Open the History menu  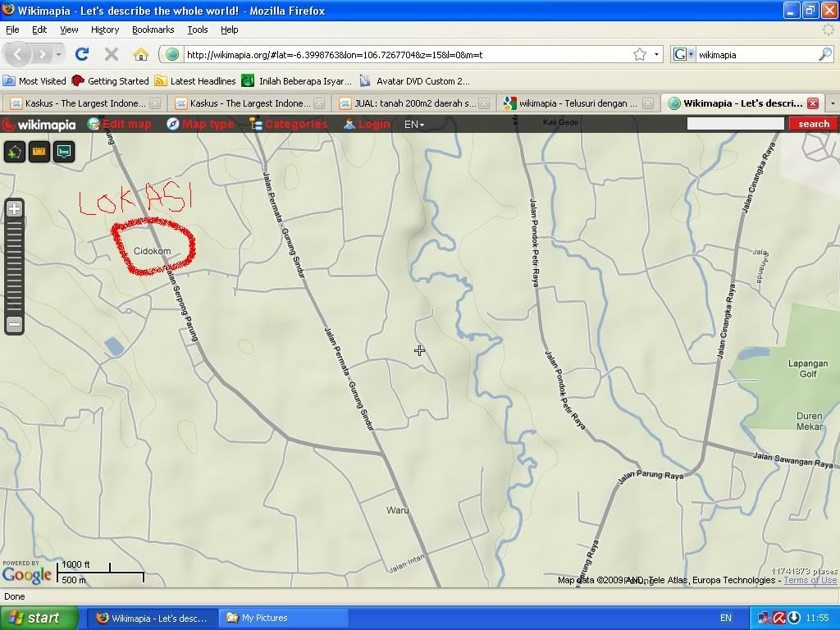coord(104,30)
